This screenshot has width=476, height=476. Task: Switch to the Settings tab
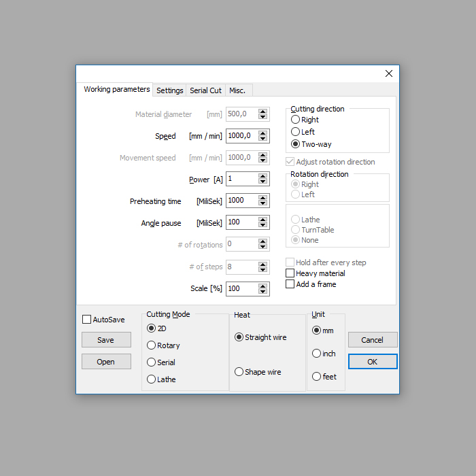pyautogui.click(x=169, y=90)
